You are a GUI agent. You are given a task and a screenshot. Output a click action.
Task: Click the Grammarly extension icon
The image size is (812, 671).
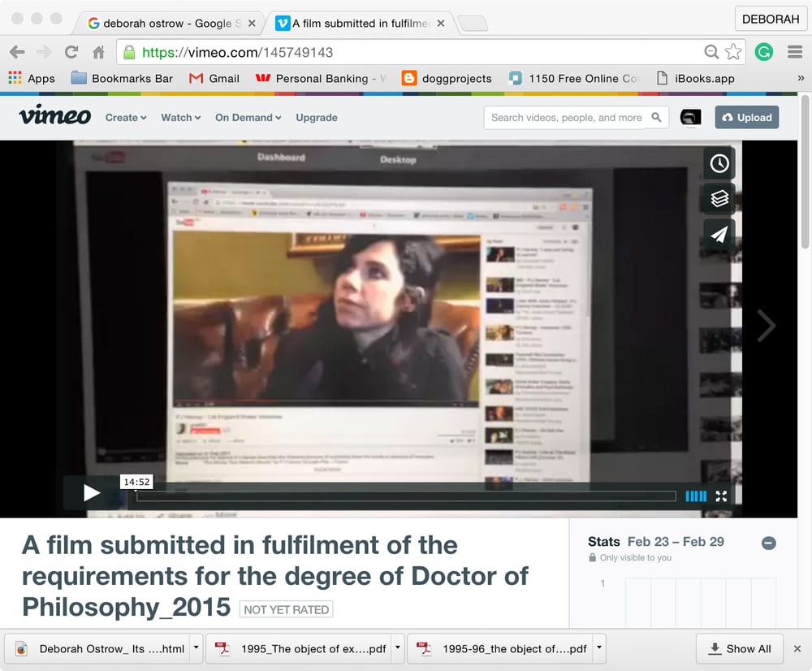pyautogui.click(x=763, y=52)
